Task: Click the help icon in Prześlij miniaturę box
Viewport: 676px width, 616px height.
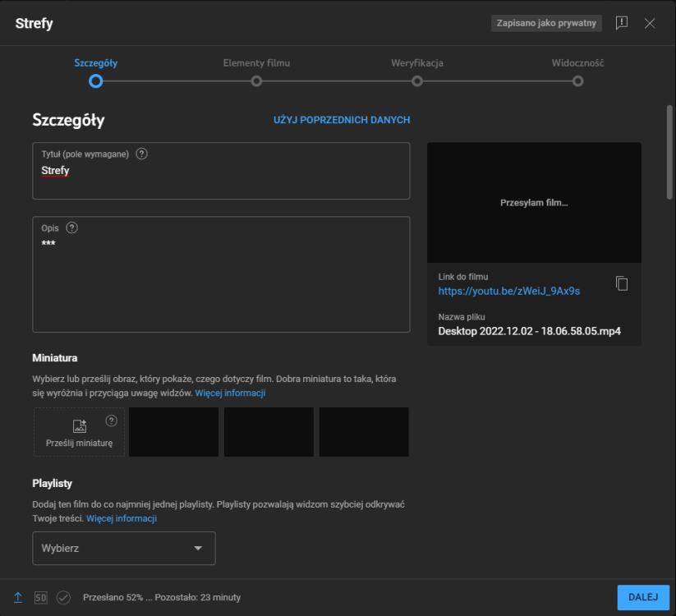Action: [x=112, y=421]
